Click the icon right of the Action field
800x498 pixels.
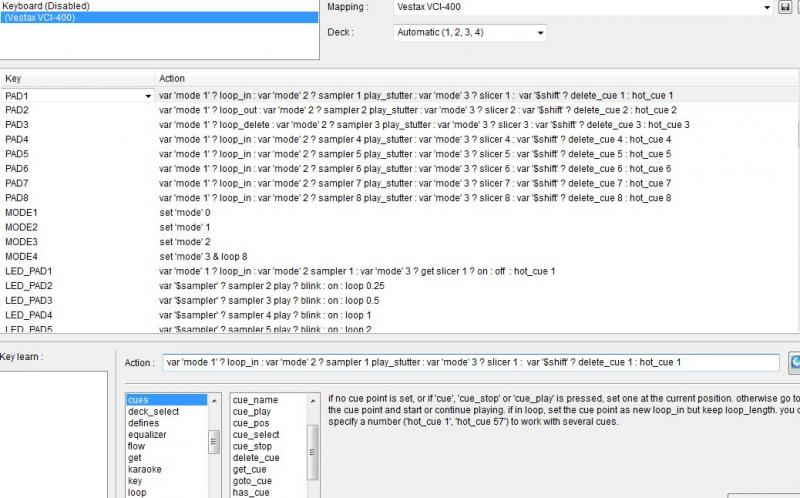point(794,362)
